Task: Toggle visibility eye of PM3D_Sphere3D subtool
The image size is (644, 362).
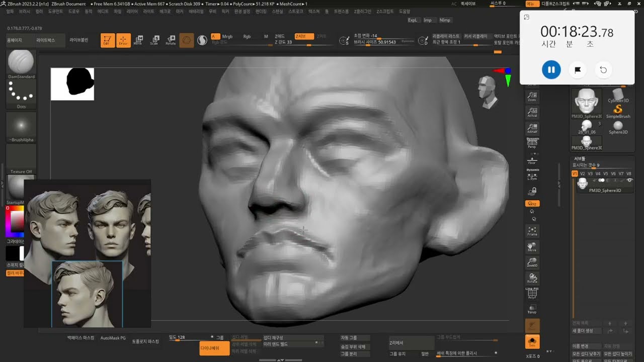Action: [x=629, y=180]
